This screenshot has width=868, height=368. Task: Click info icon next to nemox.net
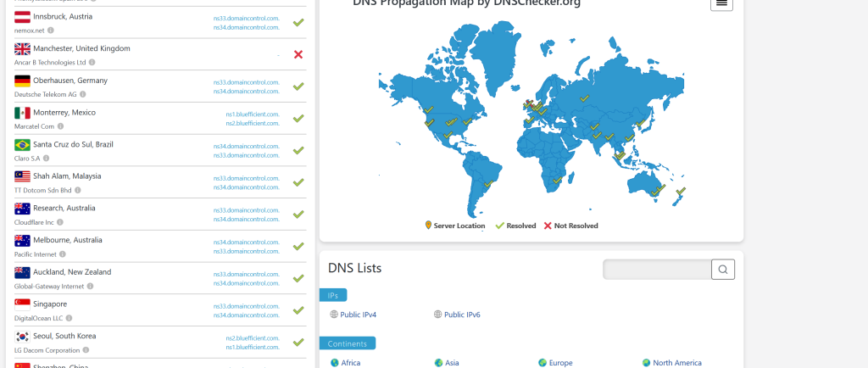point(51,31)
